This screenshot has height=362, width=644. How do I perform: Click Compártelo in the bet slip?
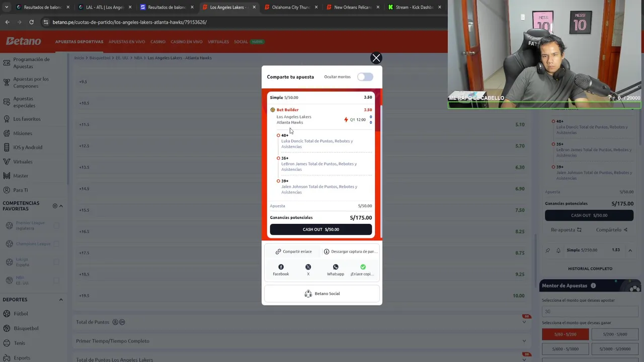pos(612,230)
